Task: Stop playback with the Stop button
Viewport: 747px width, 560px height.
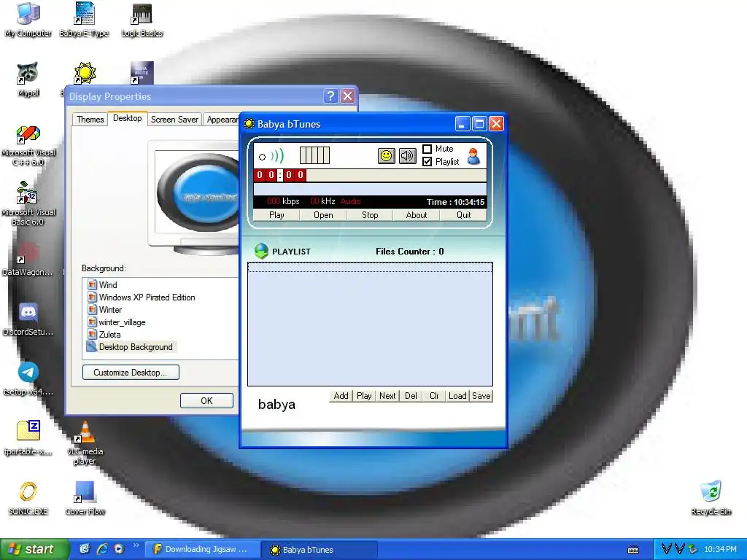Action: [x=370, y=215]
